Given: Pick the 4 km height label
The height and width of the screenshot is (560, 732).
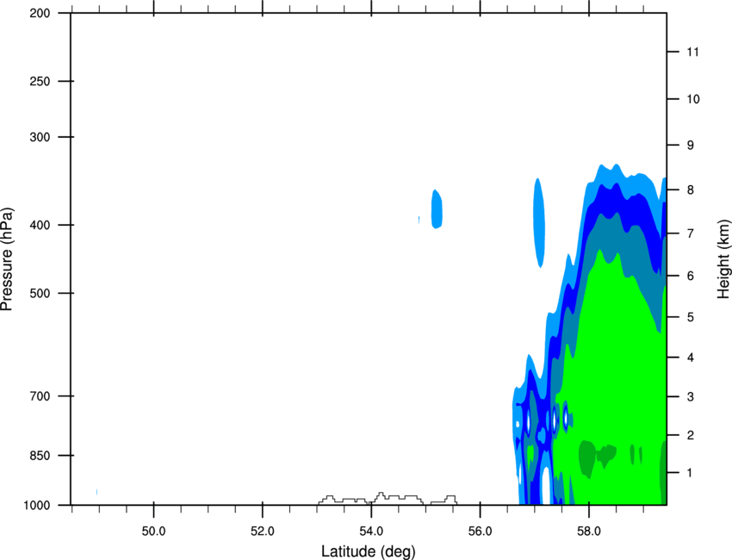Looking at the screenshot, I should click(x=690, y=358).
